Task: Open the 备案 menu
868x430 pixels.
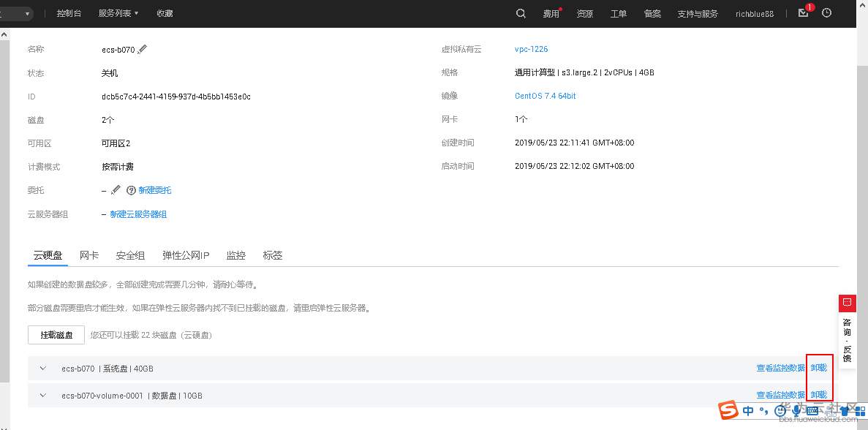Action: tap(653, 14)
